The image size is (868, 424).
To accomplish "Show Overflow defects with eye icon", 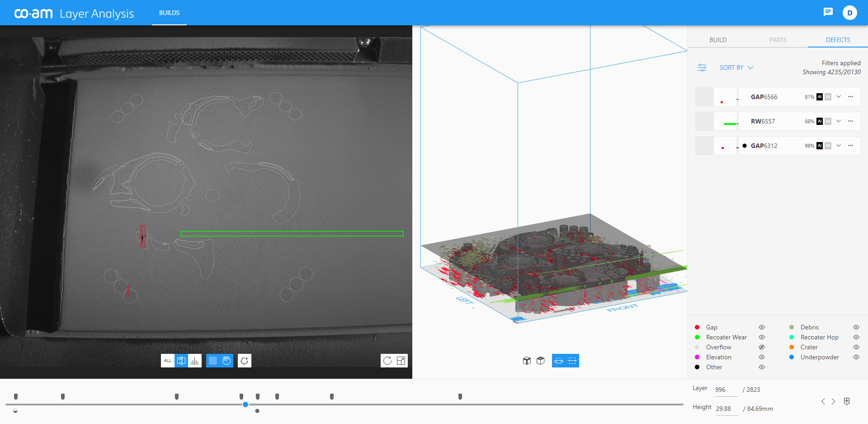I will [762, 347].
